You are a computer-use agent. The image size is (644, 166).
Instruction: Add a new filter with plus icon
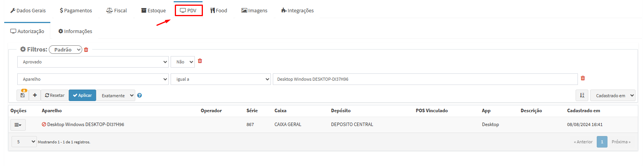(x=35, y=95)
